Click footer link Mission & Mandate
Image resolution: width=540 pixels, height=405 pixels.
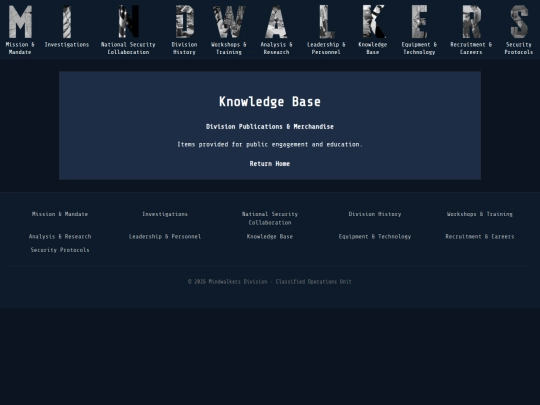60,214
